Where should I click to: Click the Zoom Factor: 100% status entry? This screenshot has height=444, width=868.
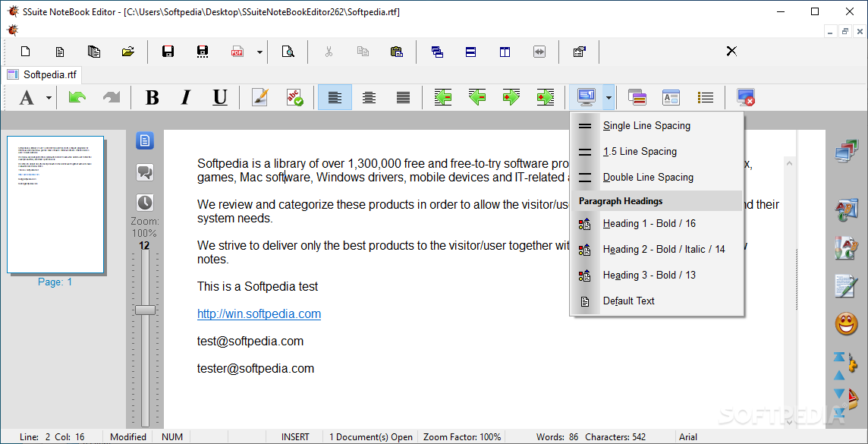coord(462,437)
